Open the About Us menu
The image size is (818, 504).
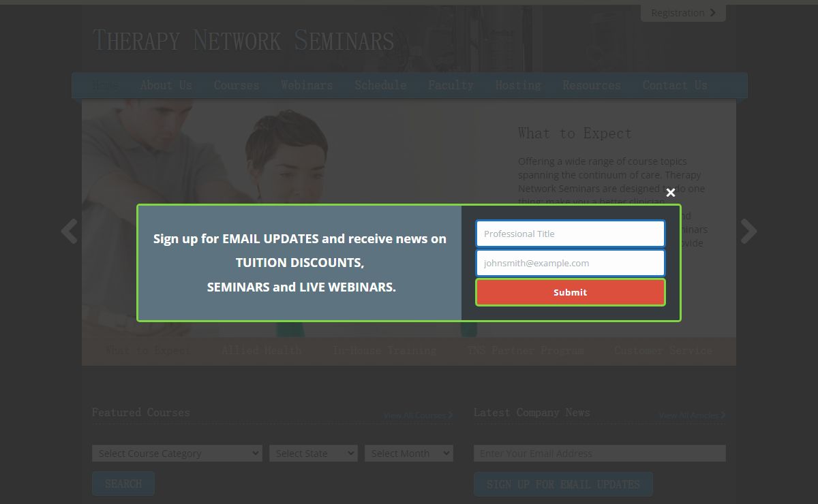(166, 85)
